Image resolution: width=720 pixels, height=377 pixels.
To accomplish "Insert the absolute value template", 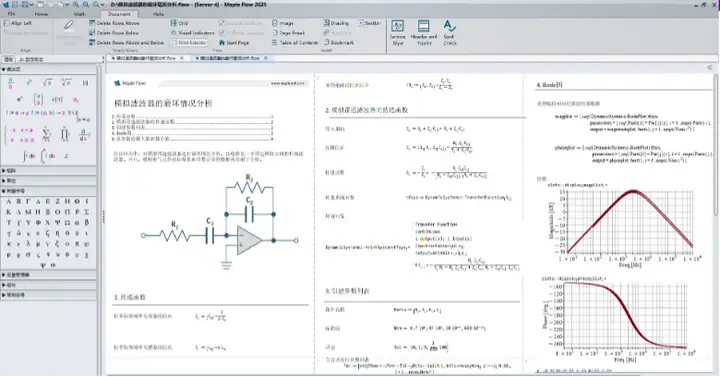I will click(x=85, y=83).
